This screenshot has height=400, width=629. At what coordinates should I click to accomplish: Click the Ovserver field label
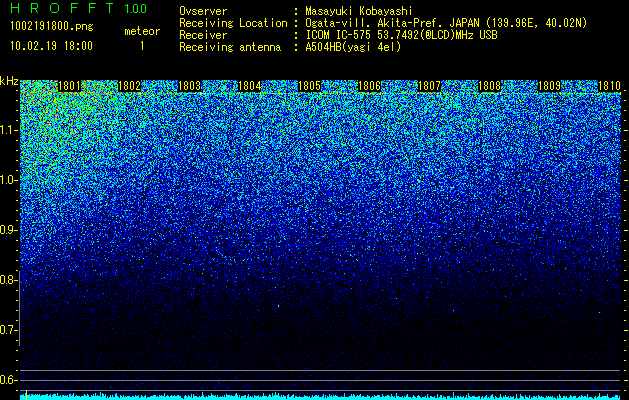pyautogui.click(x=203, y=11)
